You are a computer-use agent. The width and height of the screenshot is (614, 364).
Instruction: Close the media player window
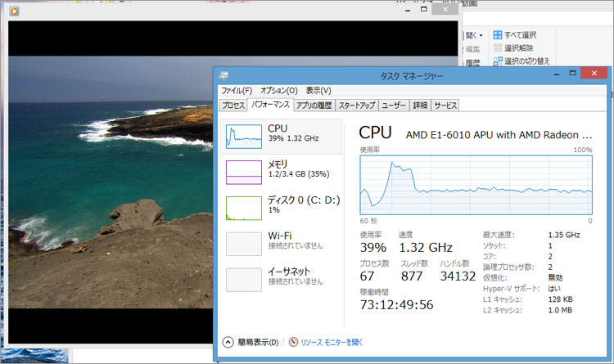[445, 9]
